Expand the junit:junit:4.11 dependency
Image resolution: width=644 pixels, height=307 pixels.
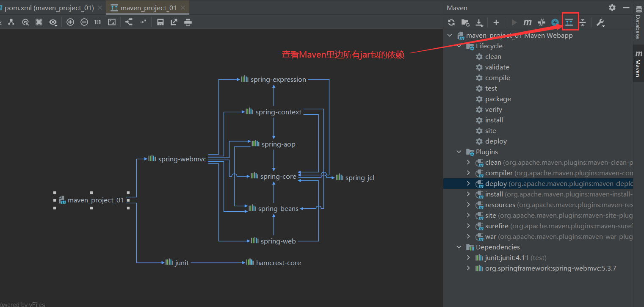tap(468, 257)
